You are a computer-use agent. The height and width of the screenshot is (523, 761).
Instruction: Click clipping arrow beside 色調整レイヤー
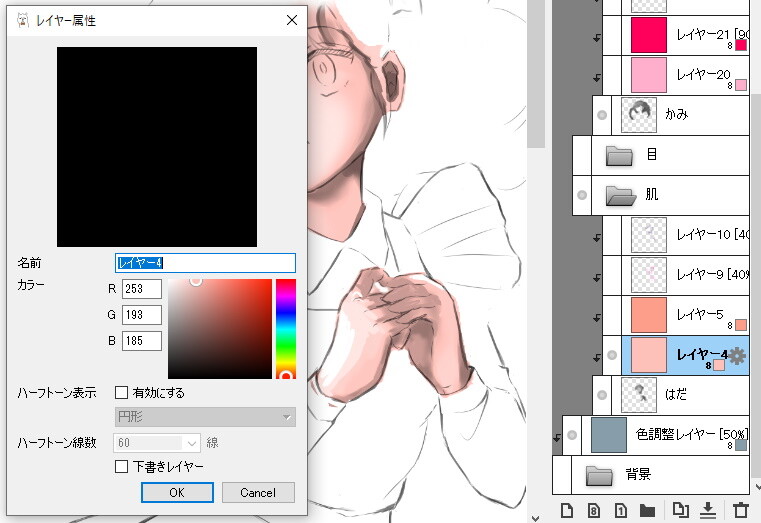tap(557, 437)
